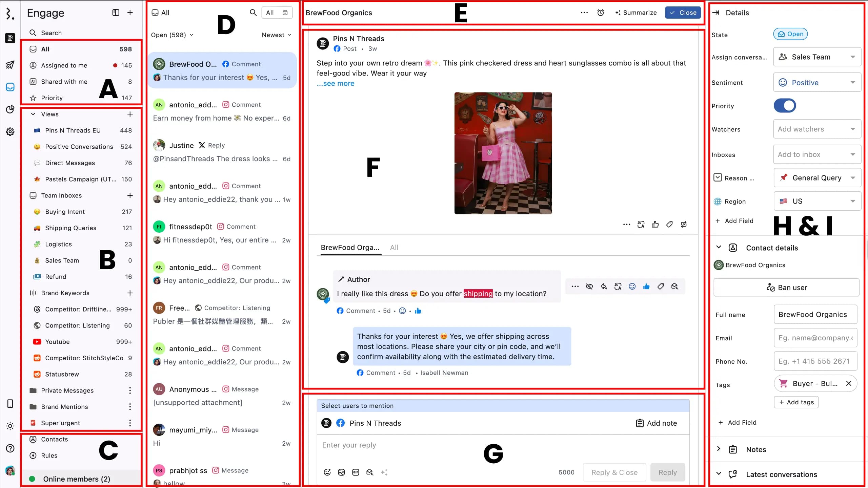Close the conversation with Close button

(x=683, y=13)
